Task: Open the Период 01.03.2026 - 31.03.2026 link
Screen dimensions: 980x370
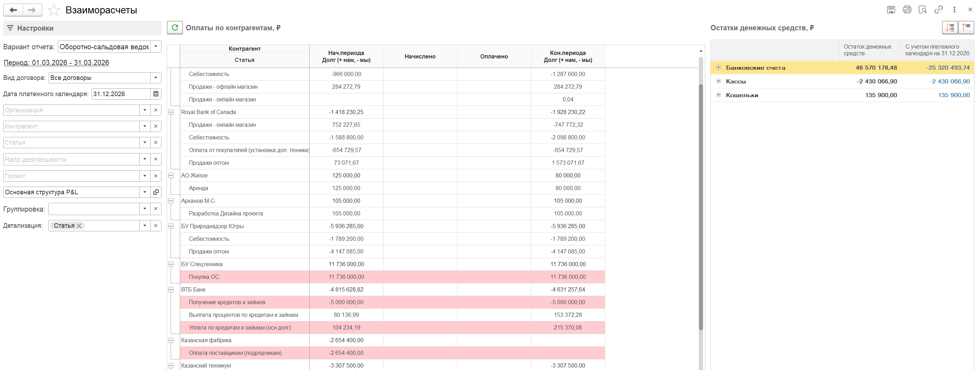Action: (x=56, y=62)
